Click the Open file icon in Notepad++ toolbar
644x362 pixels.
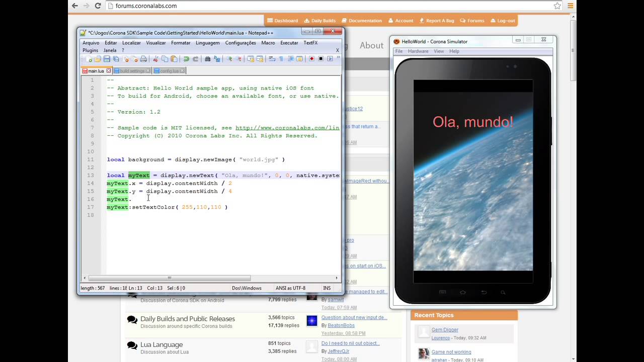coord(98,59)
